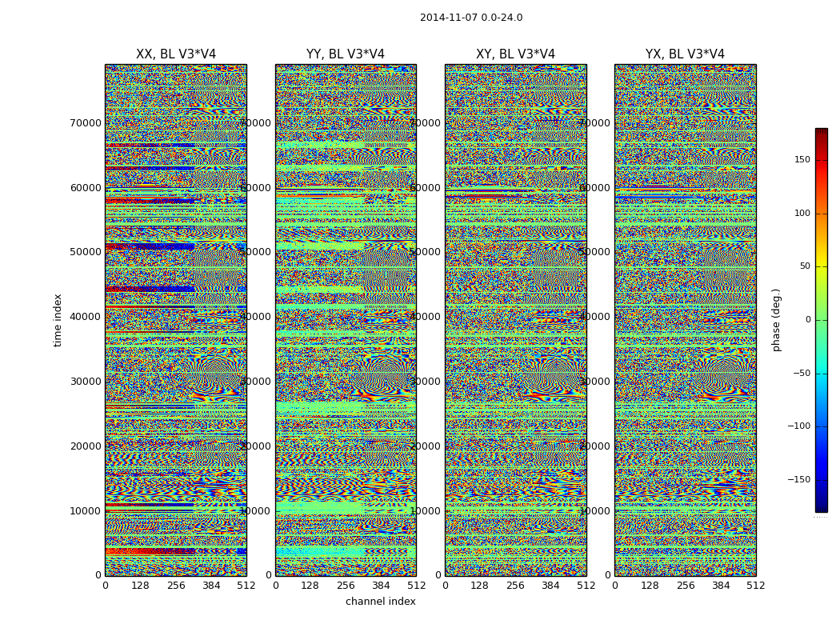
Task: Click the figure title '2014-11-07 0.0-24.0'
Action: [x=471, y=18]
